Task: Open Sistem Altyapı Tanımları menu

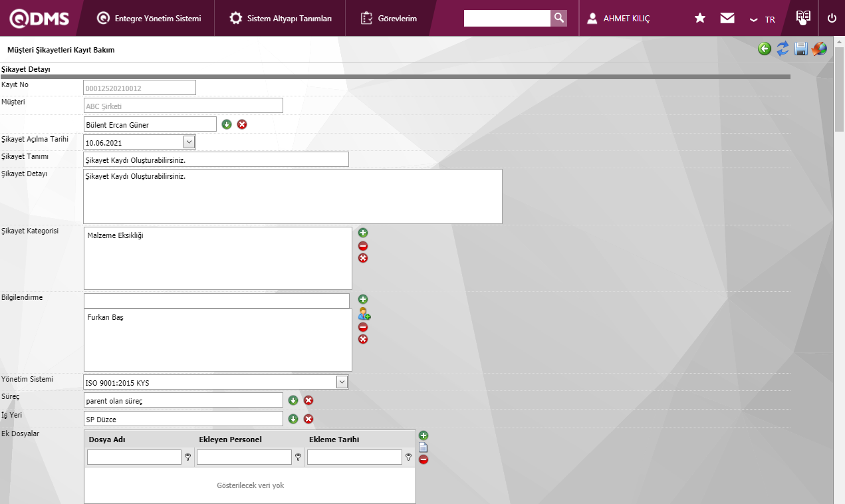Action: 281,19
